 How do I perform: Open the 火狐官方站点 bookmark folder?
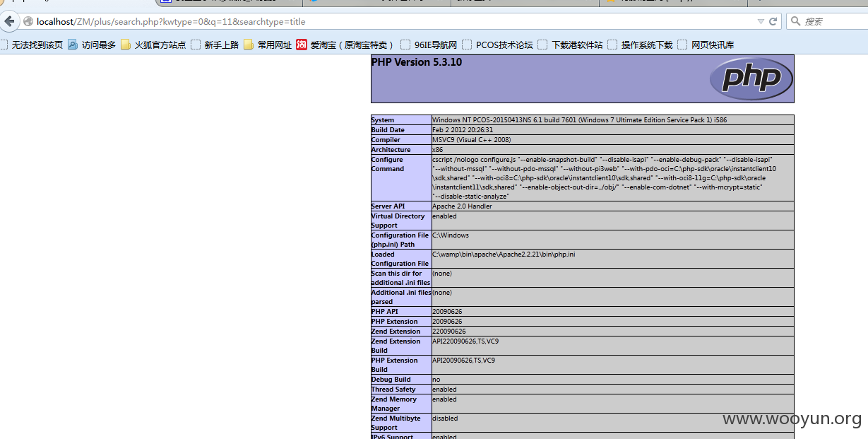(153, 45)
